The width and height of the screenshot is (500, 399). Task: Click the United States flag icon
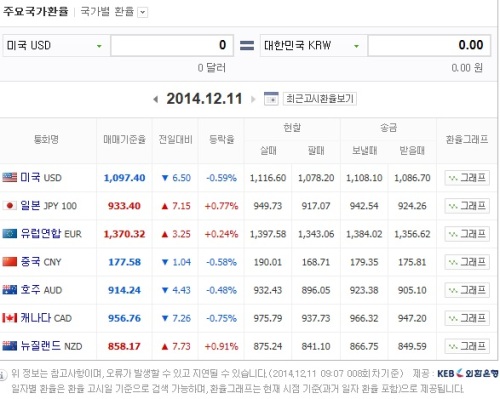tap(9, 177)
